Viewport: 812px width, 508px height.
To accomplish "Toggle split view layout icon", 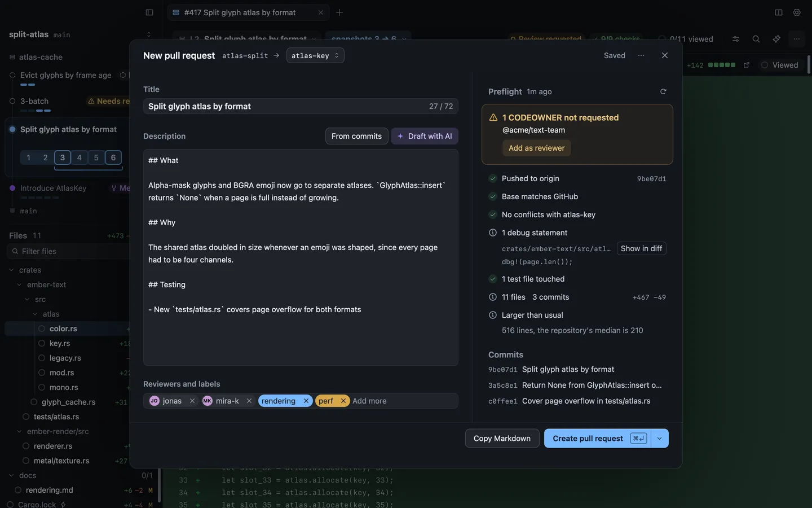I will (x=779, y=12).
